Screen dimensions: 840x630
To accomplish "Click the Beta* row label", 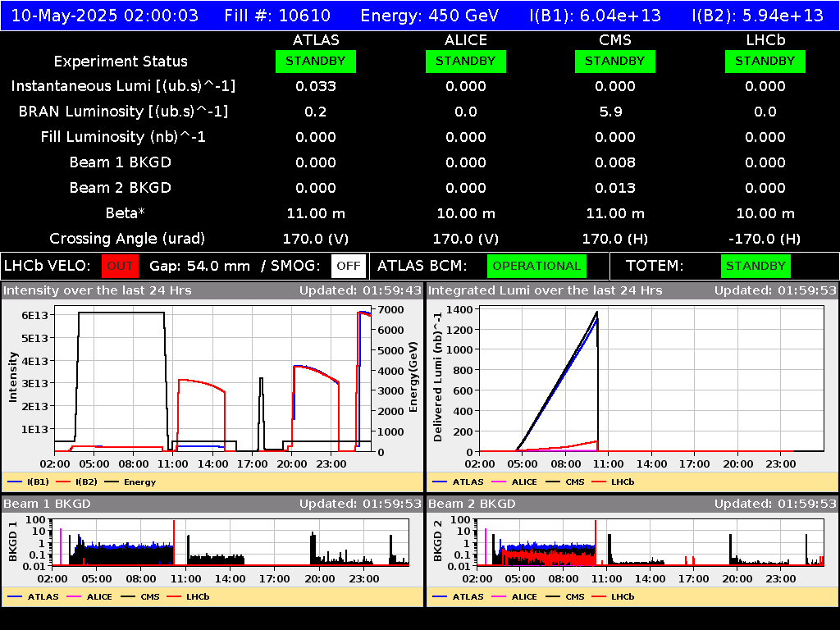I will pos(126,213).
